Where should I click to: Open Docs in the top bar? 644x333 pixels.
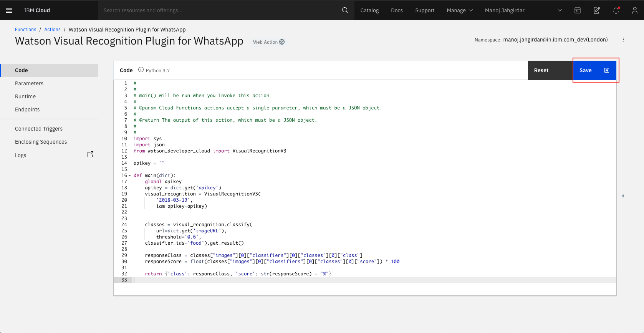(397, 10)
